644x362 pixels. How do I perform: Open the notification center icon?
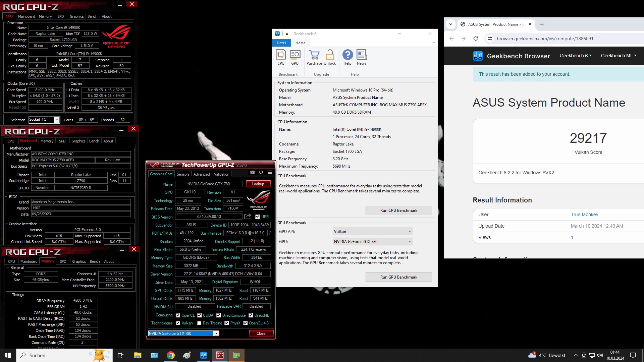click(x=633, y=355)
